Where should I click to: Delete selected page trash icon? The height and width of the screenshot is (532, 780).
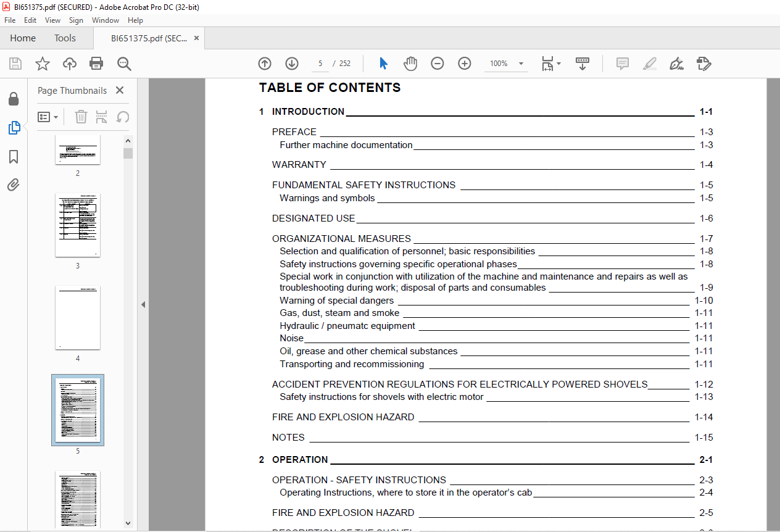pos(81,117)
